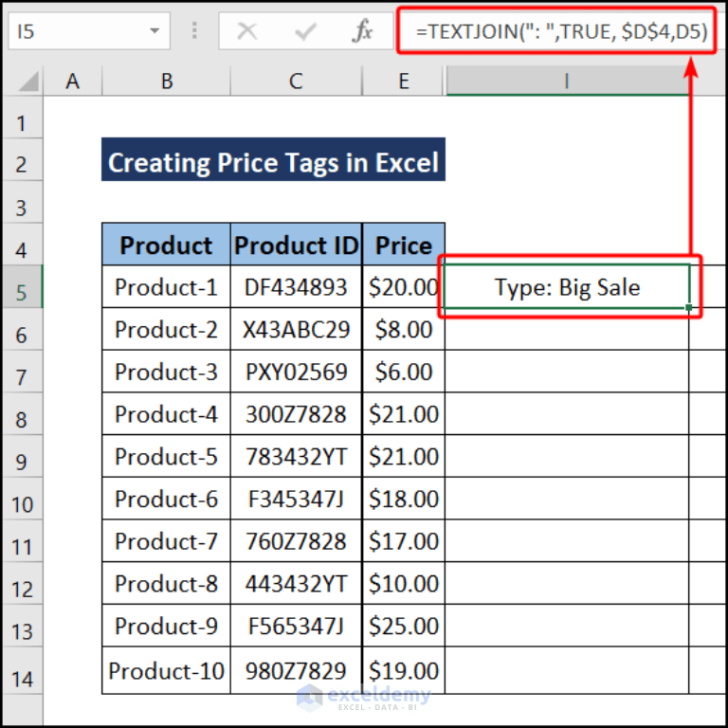Select cell 'PXY02569'
The image size is (728, 728).
click(296, 371)
